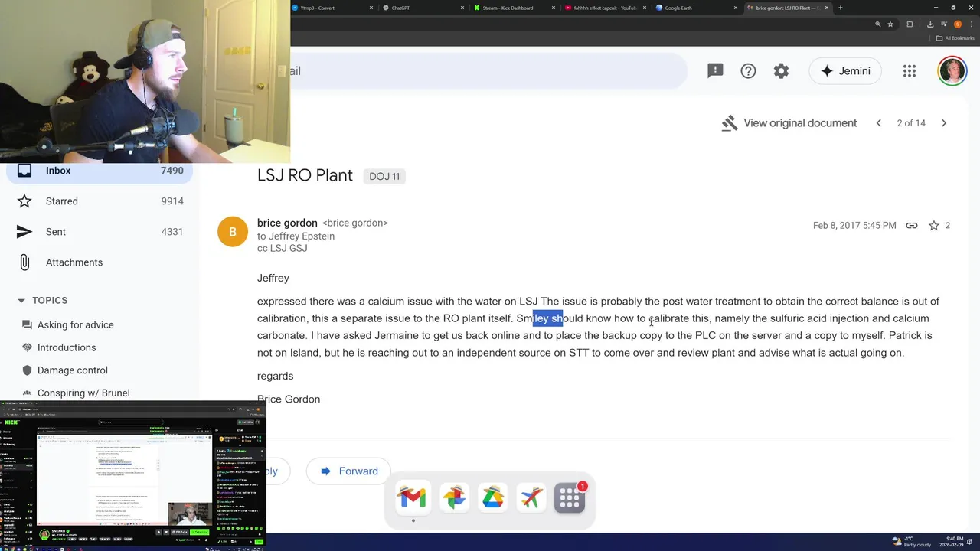The height and width of the screenshot is (551, 980).
Task: Click the Brice Gordon signature text
Action: coord(289,399)
